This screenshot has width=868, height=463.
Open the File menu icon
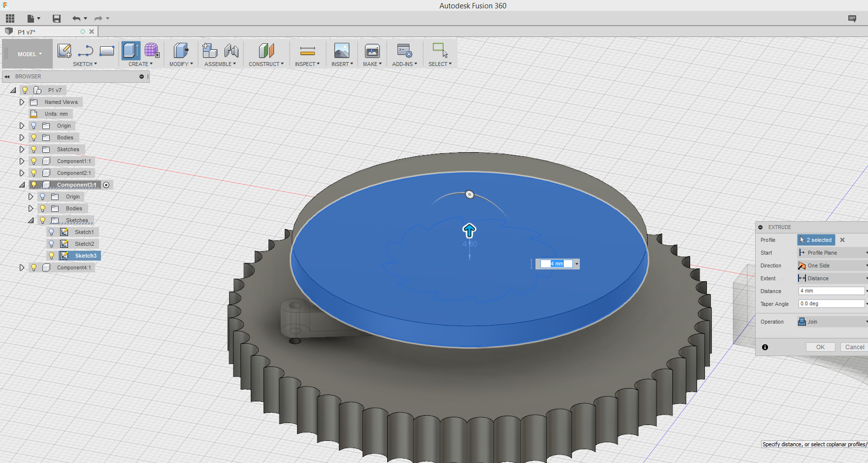[33, 19]
